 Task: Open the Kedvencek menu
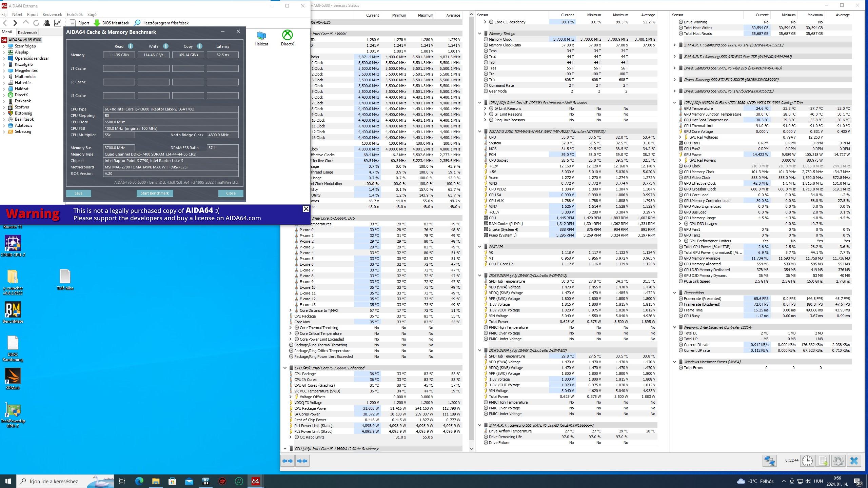52,15
